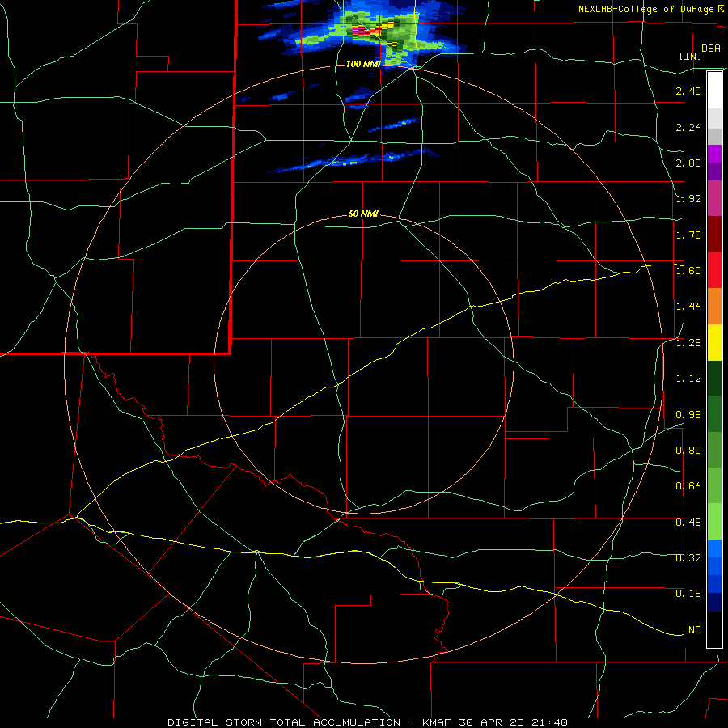Viewport: 728px width, 728px height.
Task: Click the 50 NMI range ring label
Action: pos(363,214)
